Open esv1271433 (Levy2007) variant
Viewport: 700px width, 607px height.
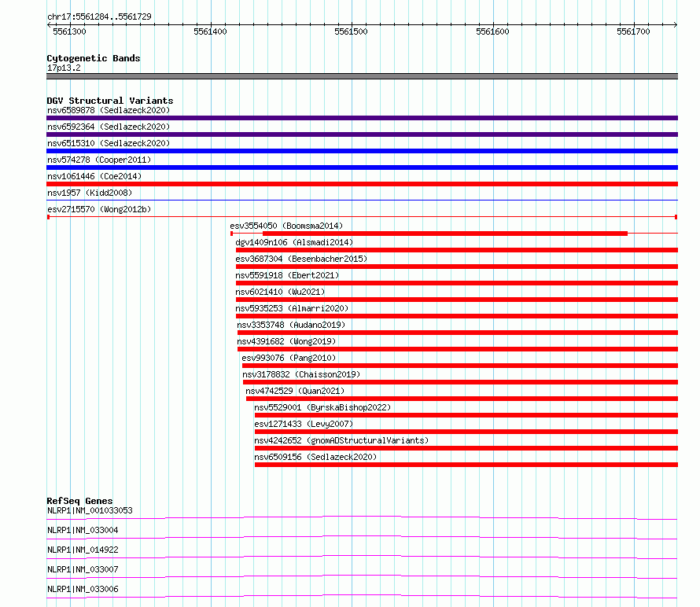[x=304, y=424]
